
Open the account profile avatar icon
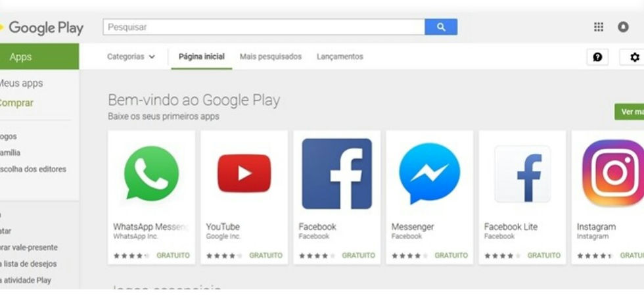click(623, 27)
